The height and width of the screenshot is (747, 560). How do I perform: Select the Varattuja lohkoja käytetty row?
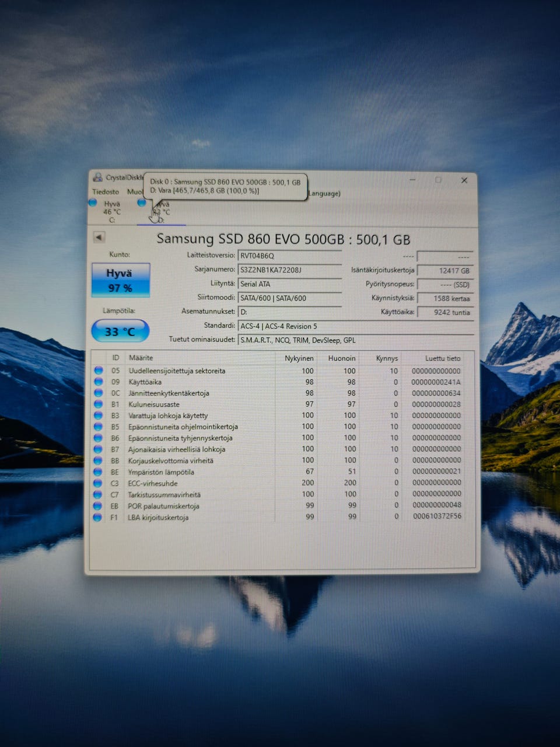(278, 416)
